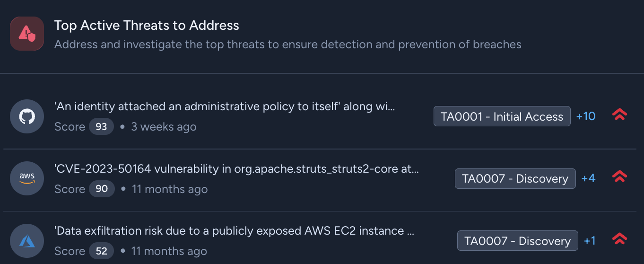Click the Azure icon on third threat
Image resolution: width=644 pixels, height=264 pixels.
coord(27,241)
